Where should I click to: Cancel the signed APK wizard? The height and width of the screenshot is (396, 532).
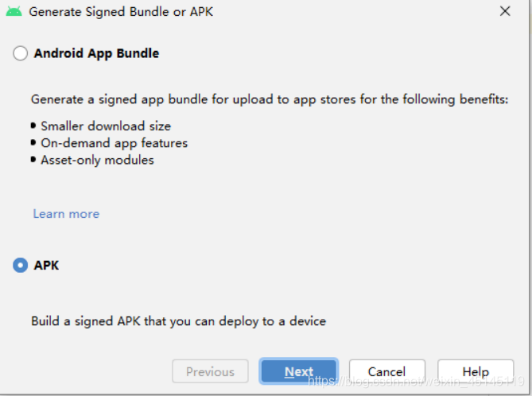[x=386, y=371]
